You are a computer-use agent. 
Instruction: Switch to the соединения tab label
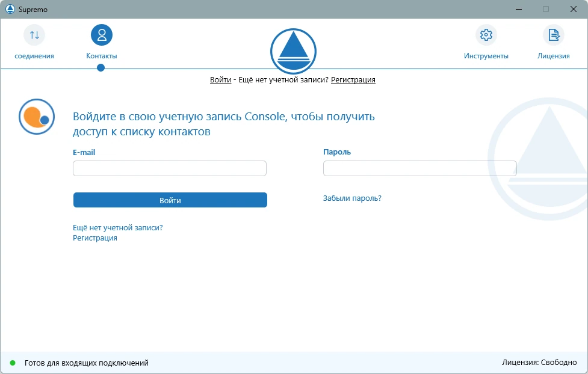pyautogui.click(x=34, y=56)
